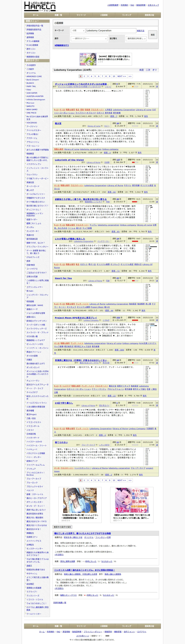Click the 白波瀬 author link

pyautogui.click(x=107, y=162)
